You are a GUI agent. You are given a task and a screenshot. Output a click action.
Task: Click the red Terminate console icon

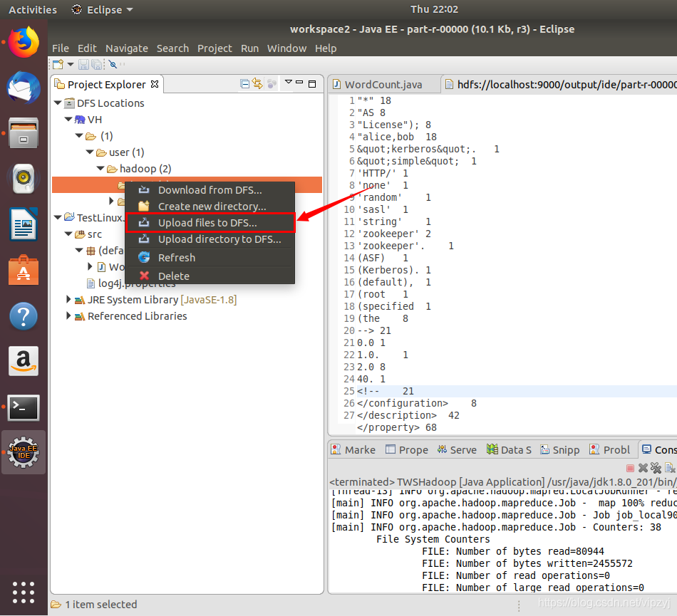630,468
